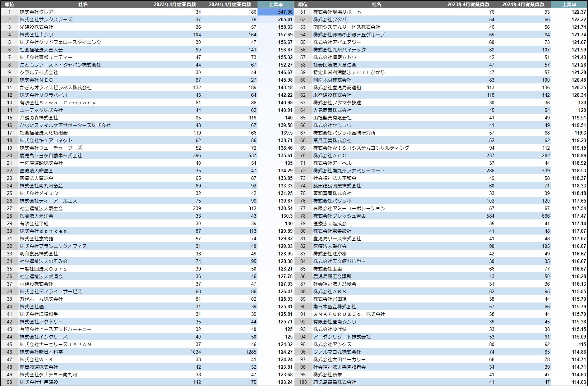Click the 143.18 rate of かぎんオフィスビジネス株式会社
Viewport: 588px width, 386px height.
[285, 87]
